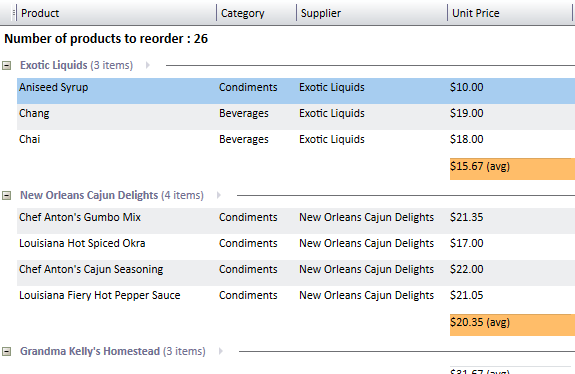Collapse the Grandma Kelly's Homestead group
The height and width of the screenshot is (374, 575).
(x=7, y=352)
